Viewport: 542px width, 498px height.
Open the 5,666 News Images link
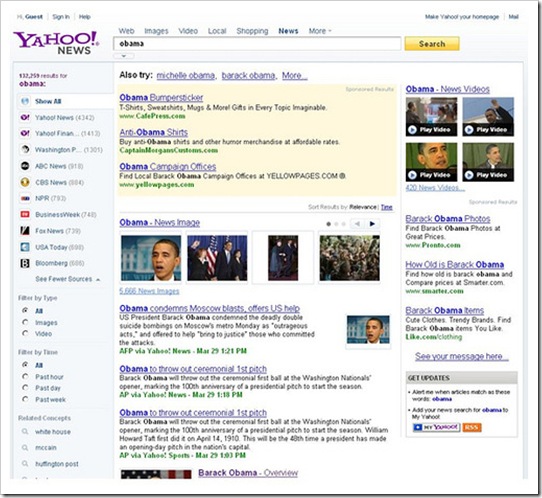149,291
